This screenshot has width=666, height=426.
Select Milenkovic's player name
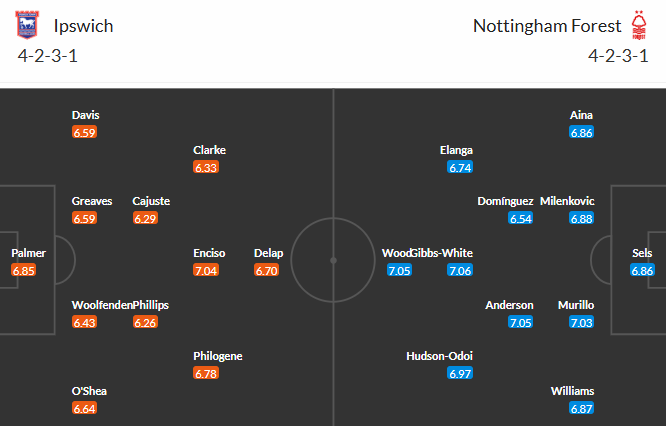(566, 201)
